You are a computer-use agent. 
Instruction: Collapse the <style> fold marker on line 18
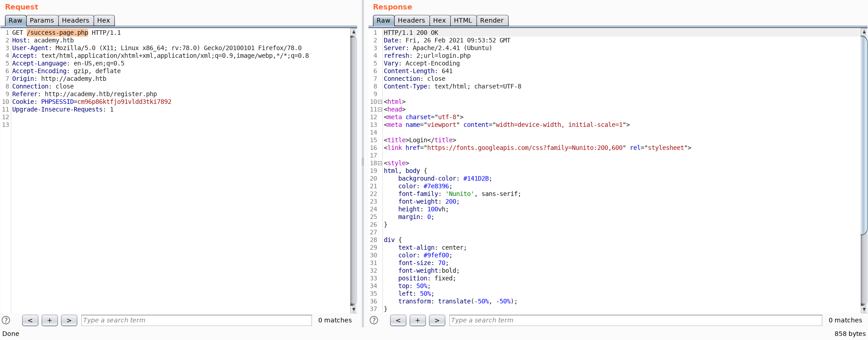[380, 163]
